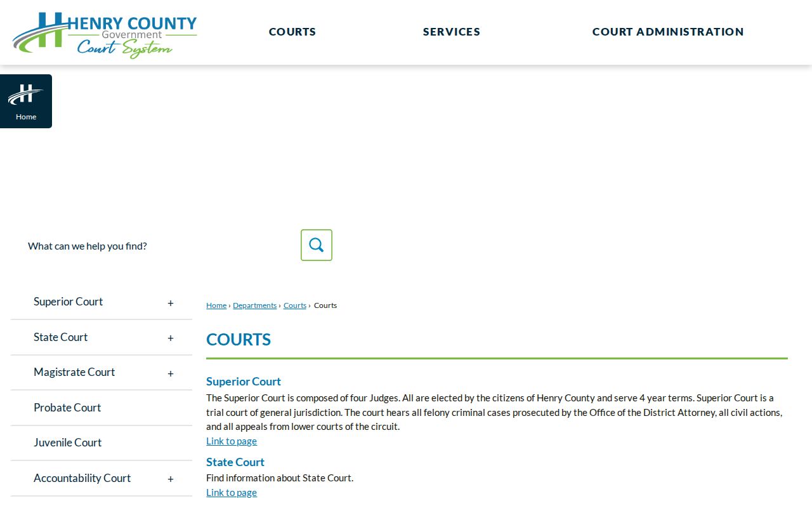The image size is (812, 508).
Task: Go to Home breadcrumb link
Action: pos(216,305)
